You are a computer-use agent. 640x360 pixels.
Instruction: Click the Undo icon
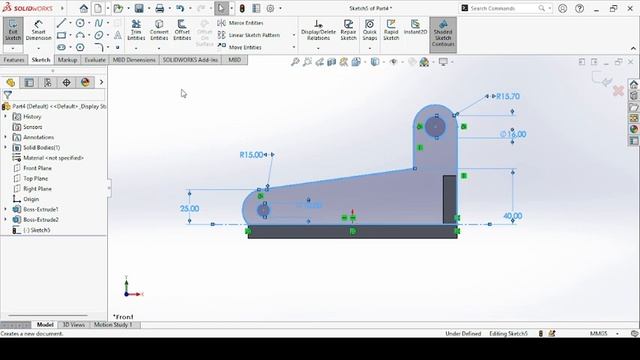coord(180,8)
